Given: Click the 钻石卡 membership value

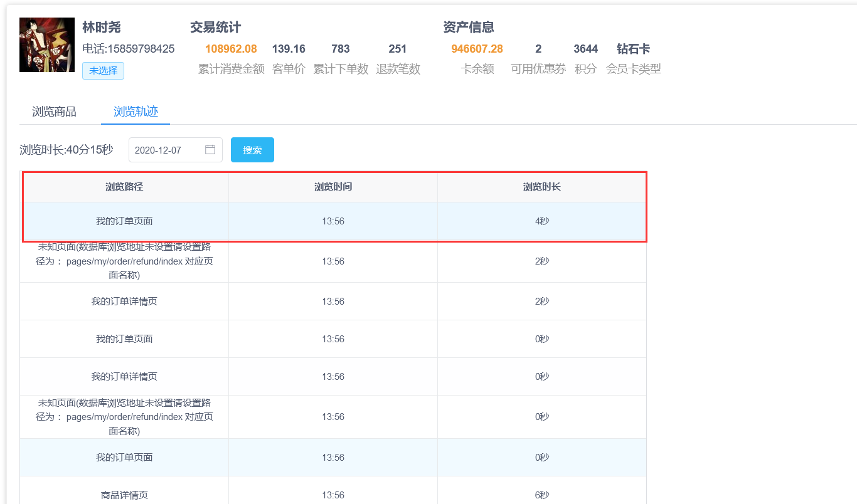Looking at the screenshot, I should [633, 49].
